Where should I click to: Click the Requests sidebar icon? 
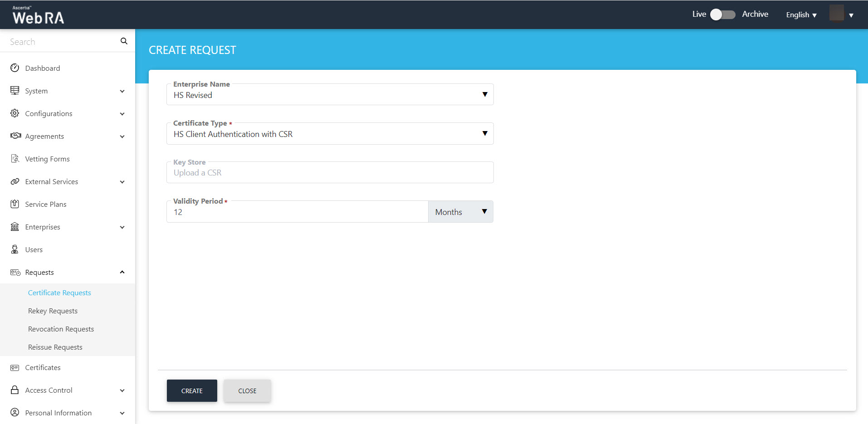[15, 272]
